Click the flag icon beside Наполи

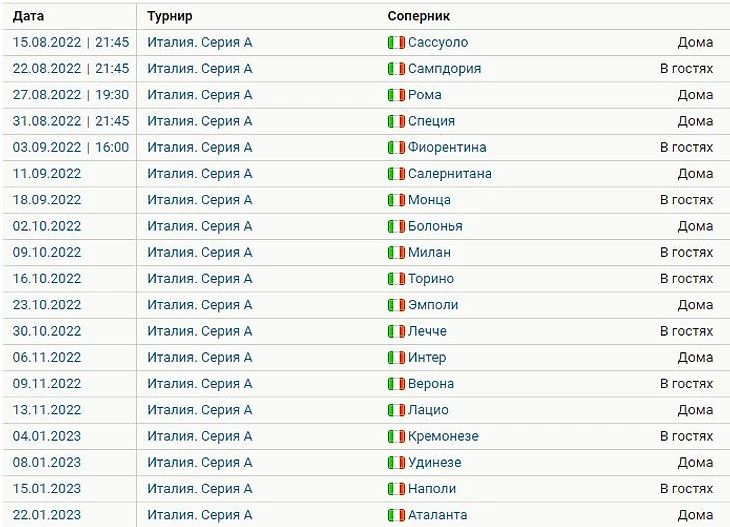[396, 489]
